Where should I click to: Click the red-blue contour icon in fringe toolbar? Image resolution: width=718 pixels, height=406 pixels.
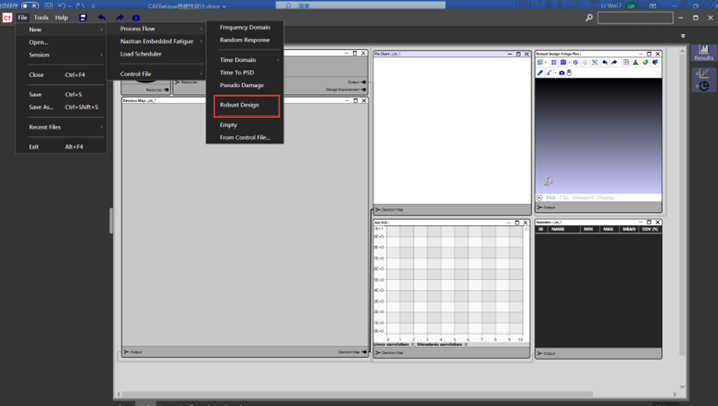point(655,62)
